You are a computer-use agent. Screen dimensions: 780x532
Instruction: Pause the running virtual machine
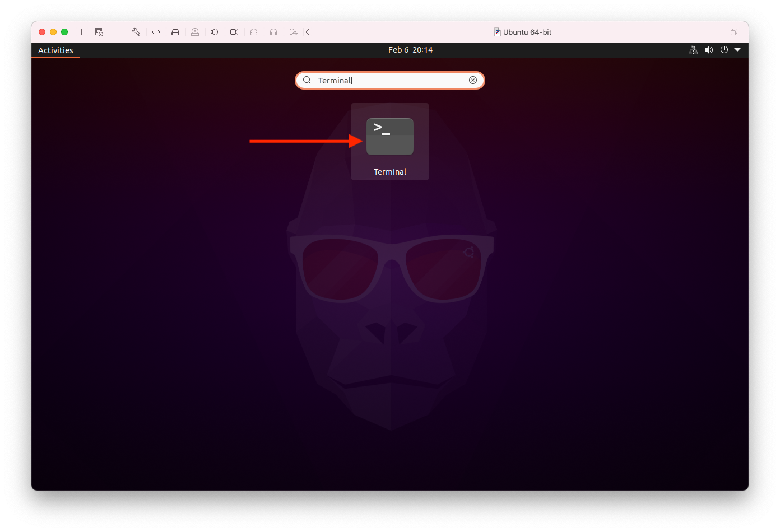point(82,32)
